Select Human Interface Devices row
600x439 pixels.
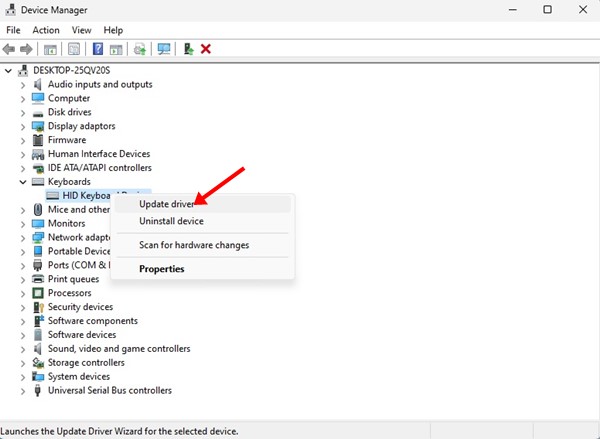pos(99,154)
